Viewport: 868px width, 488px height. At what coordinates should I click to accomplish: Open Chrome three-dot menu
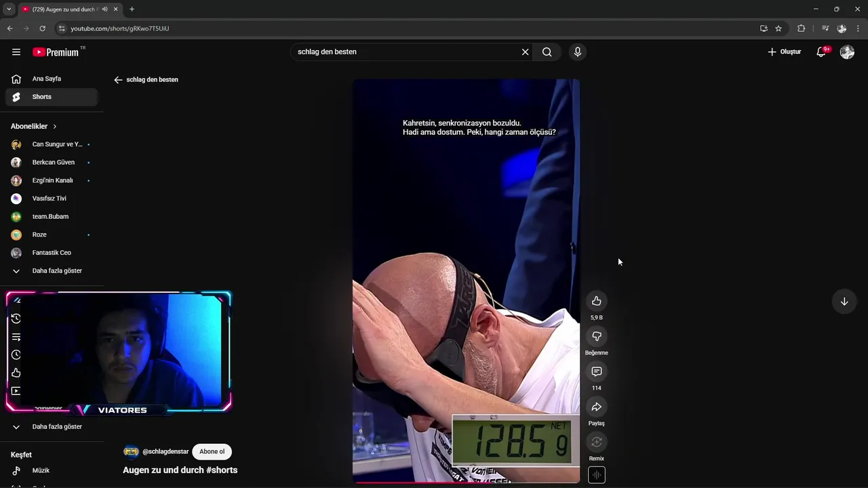[859, 28]
